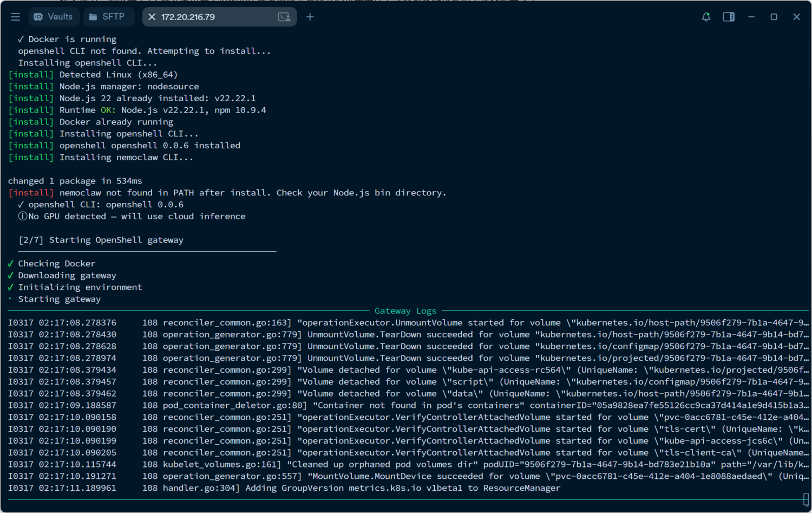The height and width of the screenshot is (513, 812).
Task: Click the red [install] error tag
Action: (x=31, y=193)
